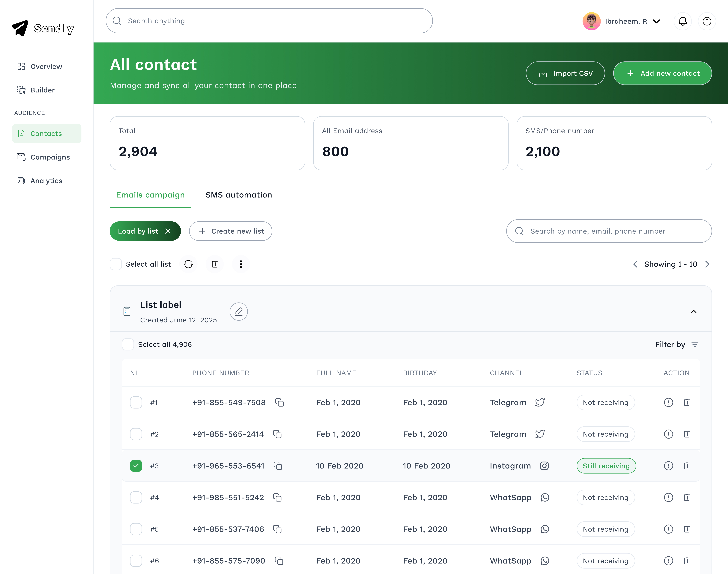Copy phone number +91-855-549-7508

(x=279, y=402)
